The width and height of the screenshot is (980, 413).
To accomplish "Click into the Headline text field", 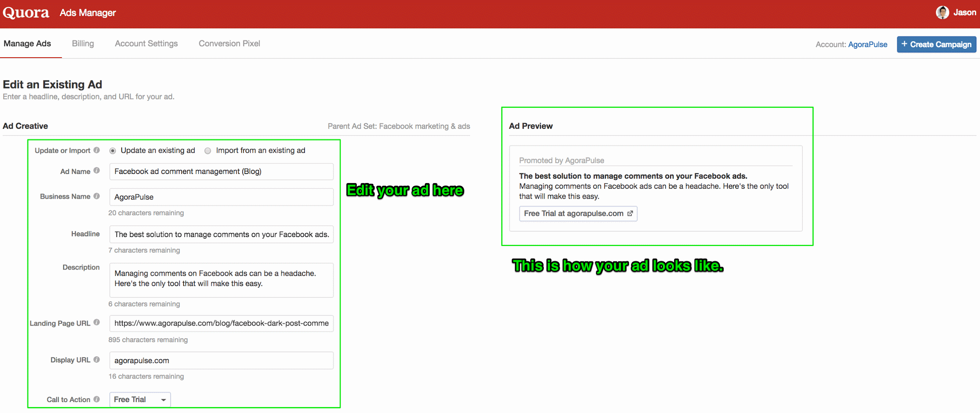I will tap(221, 234).
